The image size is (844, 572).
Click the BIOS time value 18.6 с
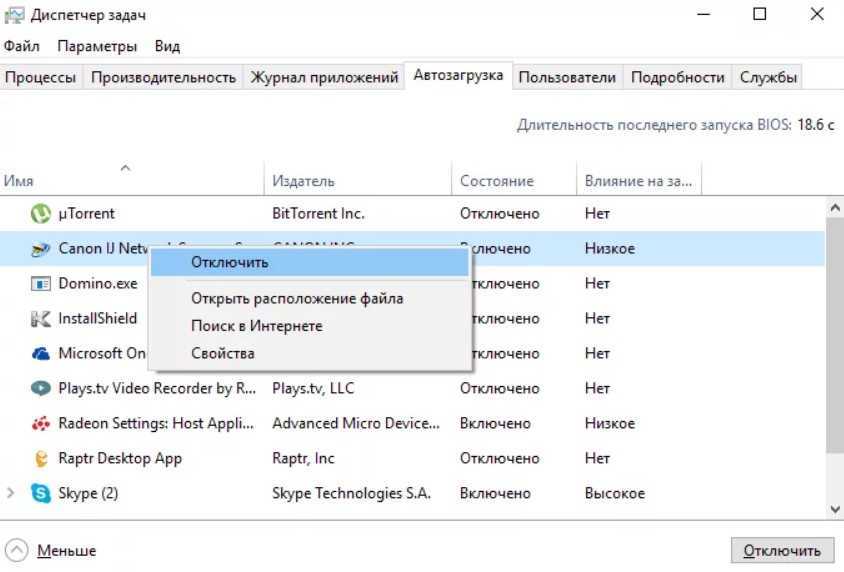(x=815, y=125)
